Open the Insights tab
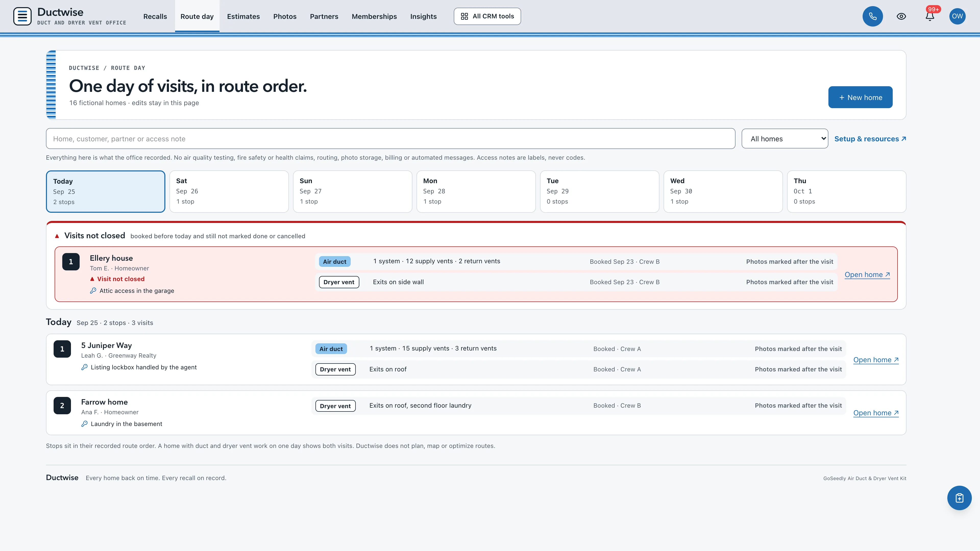This screenshot has height=551, width=980. [423, 16]
